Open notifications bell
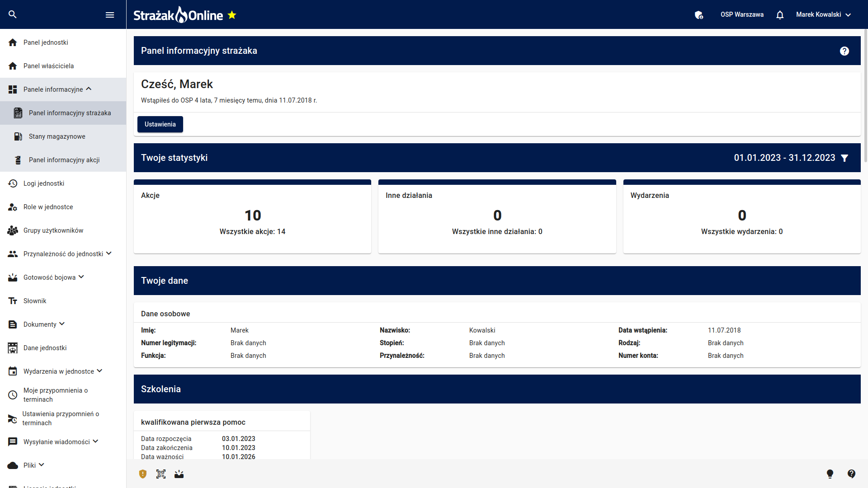The height and width of the screenshot is (488, 868). point(780,15)
